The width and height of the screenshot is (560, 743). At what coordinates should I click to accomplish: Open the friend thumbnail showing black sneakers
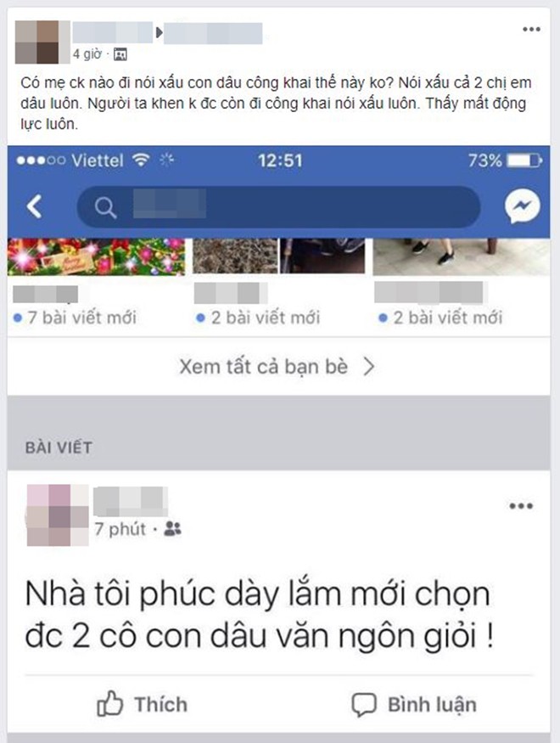(461, 256)
